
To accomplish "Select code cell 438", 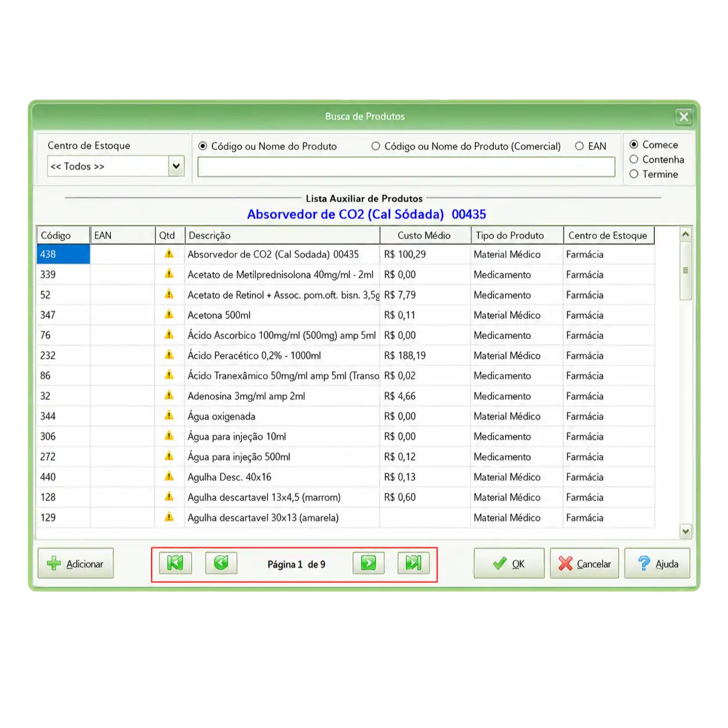I will click(x=63, y=254).
